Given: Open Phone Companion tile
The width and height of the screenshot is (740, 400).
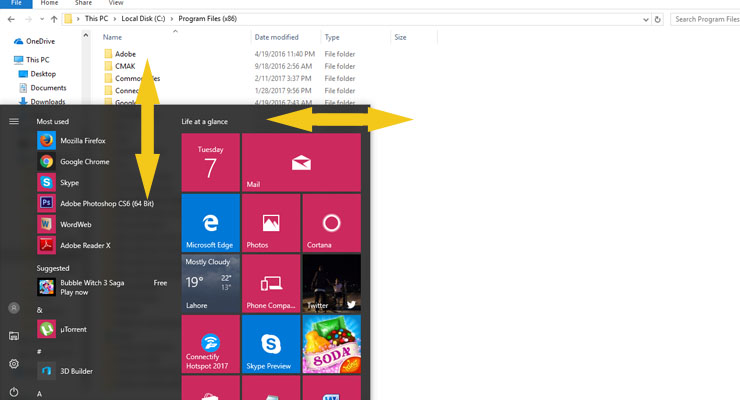Looking at the screenshot, I should [x=271, y=283].
